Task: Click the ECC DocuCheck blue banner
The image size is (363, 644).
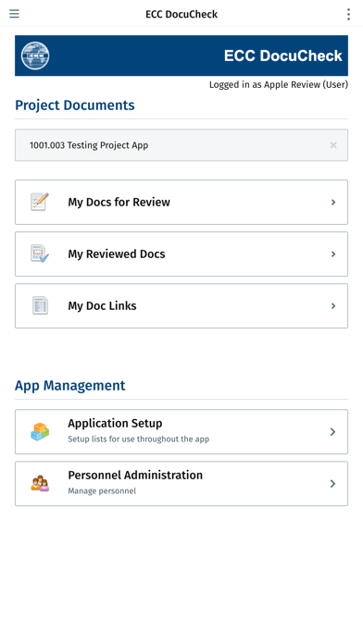Action: (x=181, y=56)
